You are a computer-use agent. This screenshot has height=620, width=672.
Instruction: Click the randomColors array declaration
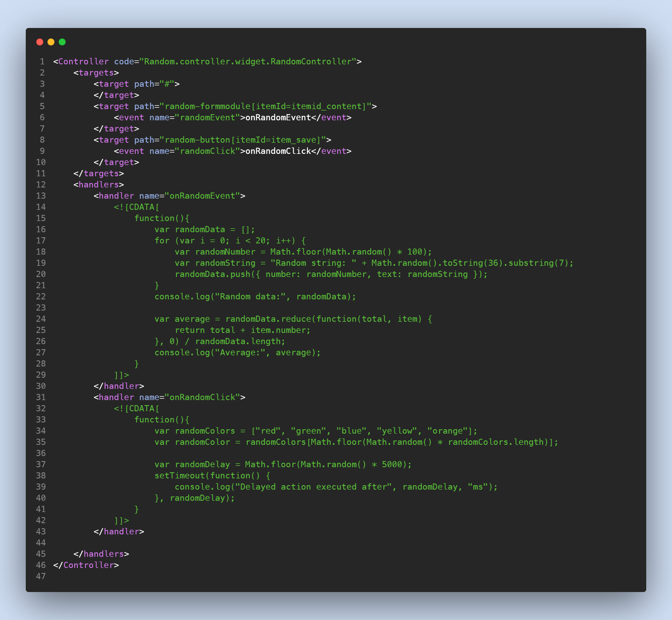316,431
